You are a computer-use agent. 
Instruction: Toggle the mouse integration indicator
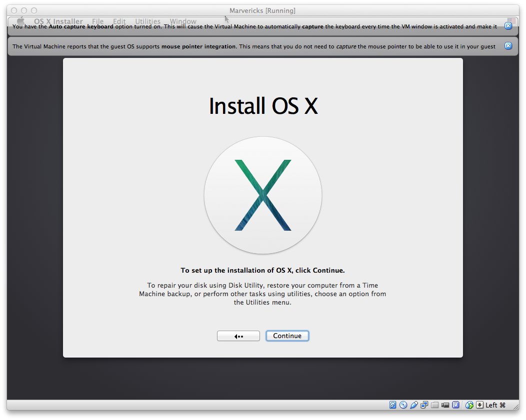[469, 405]
